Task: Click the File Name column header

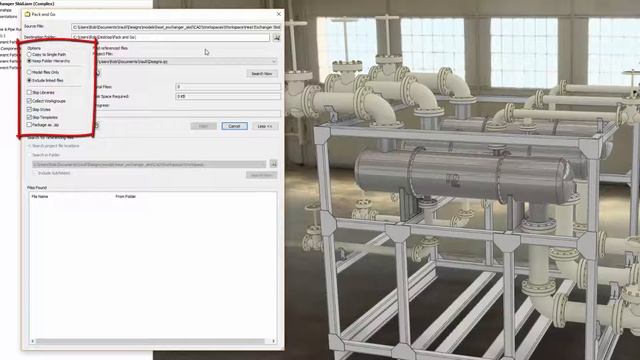Action: [x=40, y=197]
